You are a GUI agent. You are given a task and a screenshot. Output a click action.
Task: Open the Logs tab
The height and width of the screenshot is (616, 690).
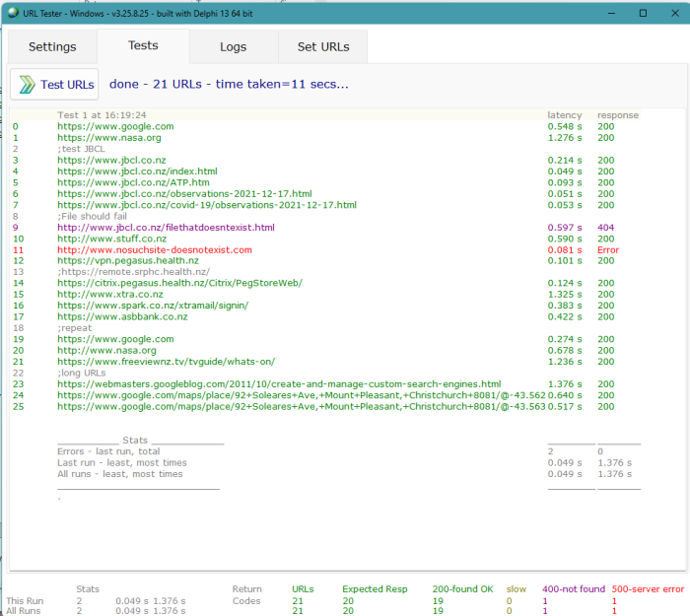pyautogui.click(x=233, y=47)
